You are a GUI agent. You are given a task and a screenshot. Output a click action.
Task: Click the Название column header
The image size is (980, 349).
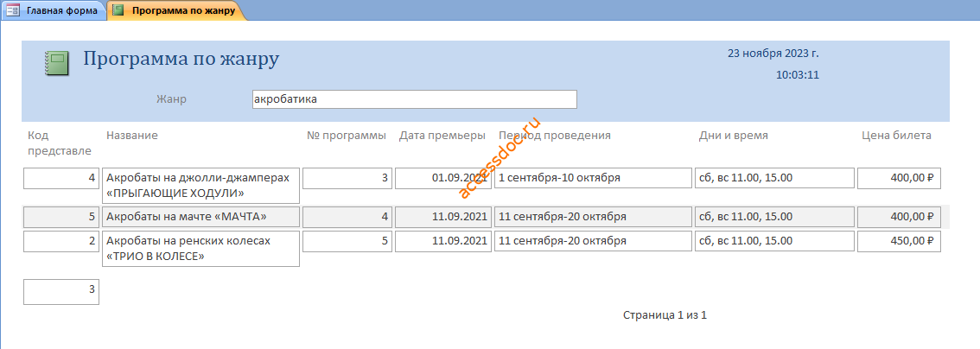click(x=132, y=136)
